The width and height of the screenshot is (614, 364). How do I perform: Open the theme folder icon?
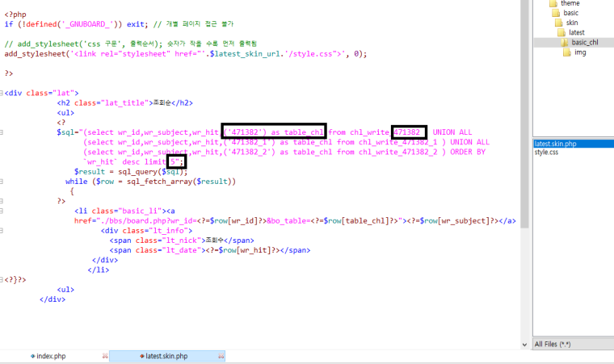[x=553, y=3]
